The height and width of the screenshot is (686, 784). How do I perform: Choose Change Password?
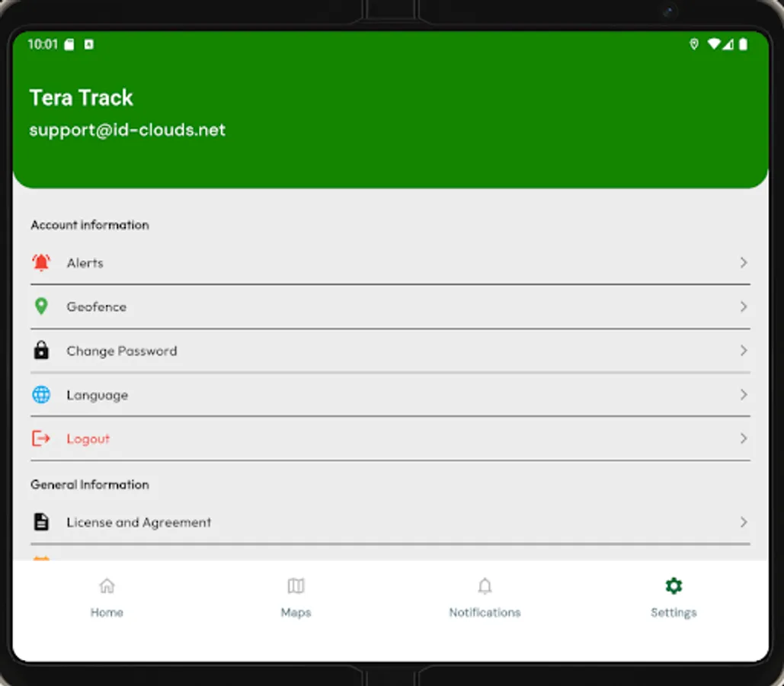point(390,351)
